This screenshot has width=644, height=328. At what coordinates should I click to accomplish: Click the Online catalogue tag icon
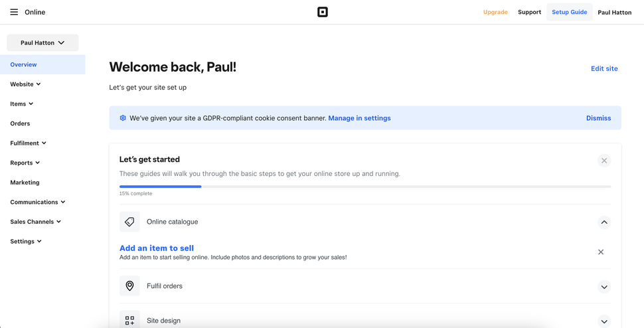point(129,222)
